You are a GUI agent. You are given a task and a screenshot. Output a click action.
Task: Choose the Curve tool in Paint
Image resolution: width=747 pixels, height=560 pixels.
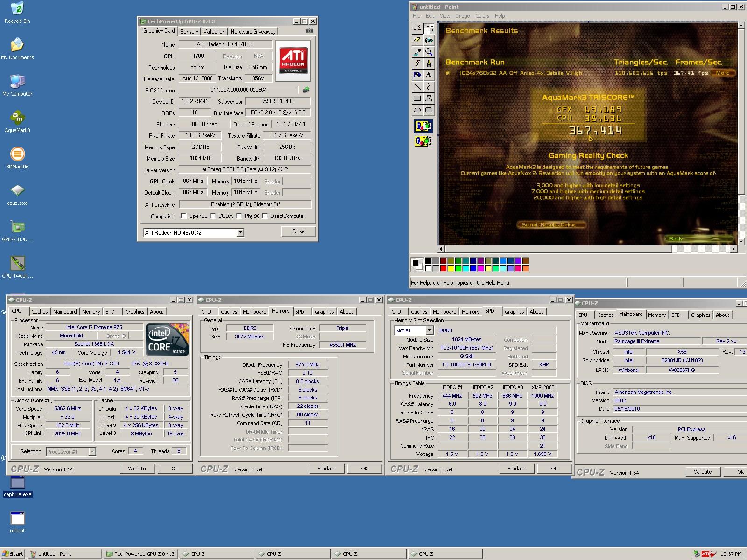tap(429, 86)
